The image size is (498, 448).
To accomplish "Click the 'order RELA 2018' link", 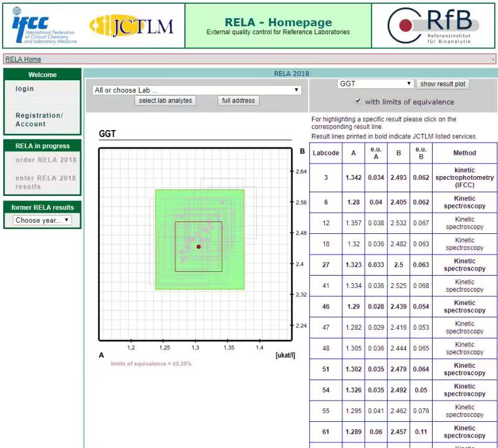I will [x=46, y=160].
